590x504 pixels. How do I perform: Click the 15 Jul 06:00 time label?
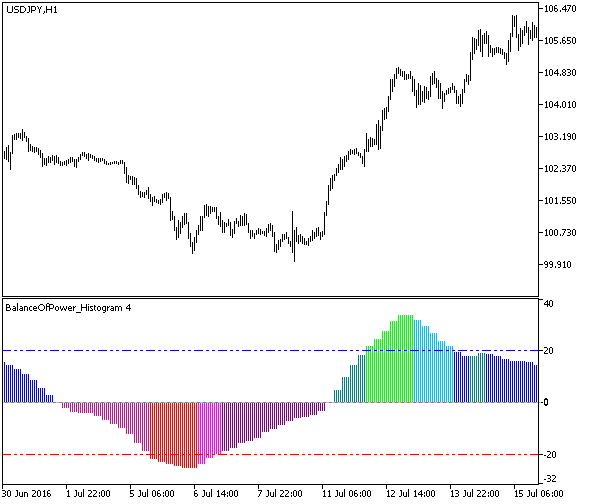(x=538, y=494)
